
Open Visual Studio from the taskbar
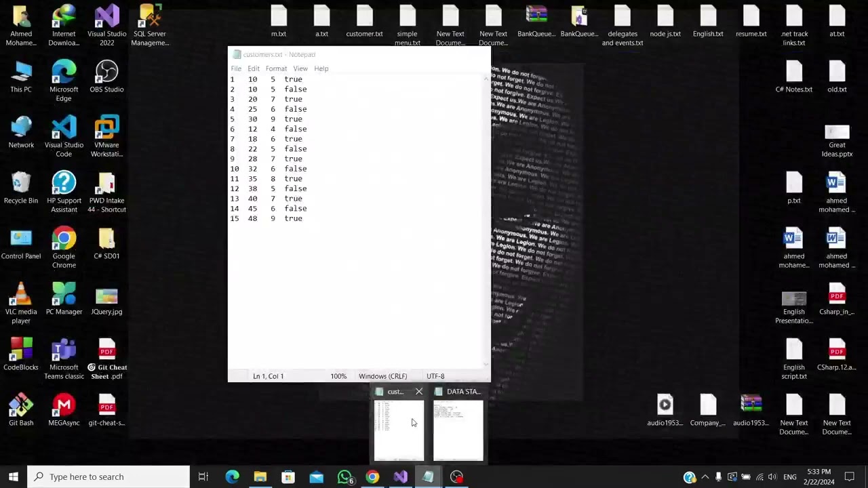tap(401, 476)
